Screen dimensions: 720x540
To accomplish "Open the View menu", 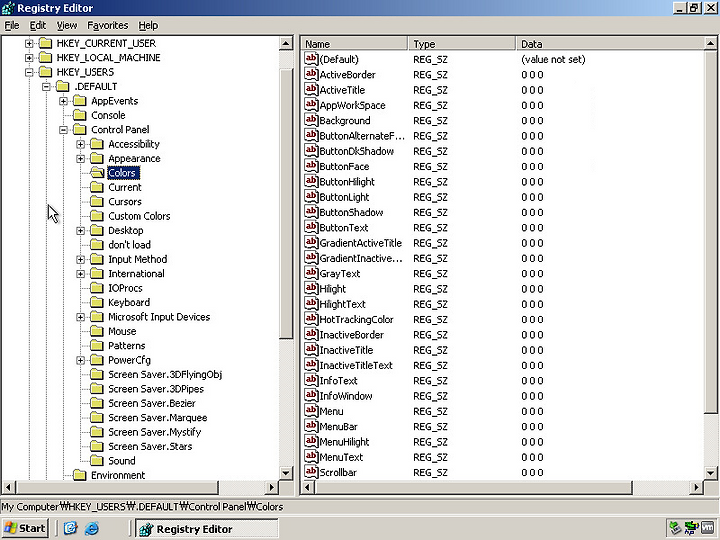I will (x=67, y=25).
